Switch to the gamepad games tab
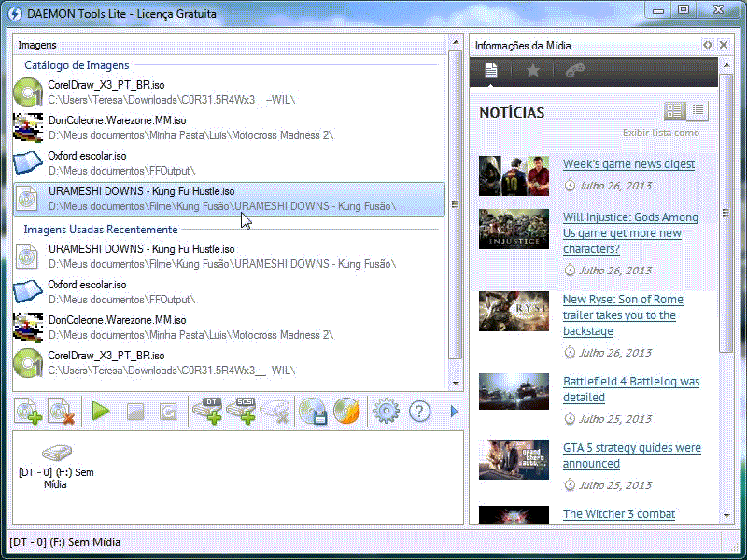747x560 pixels. pos(574,71)
